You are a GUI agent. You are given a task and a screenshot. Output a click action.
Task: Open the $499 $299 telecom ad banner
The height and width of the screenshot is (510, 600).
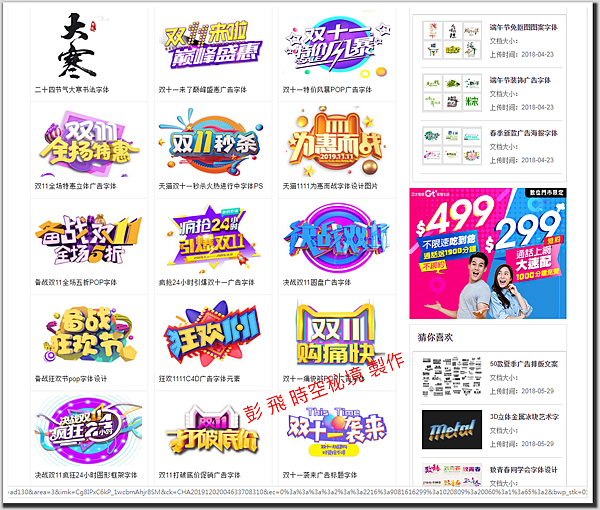pos(488,253)
